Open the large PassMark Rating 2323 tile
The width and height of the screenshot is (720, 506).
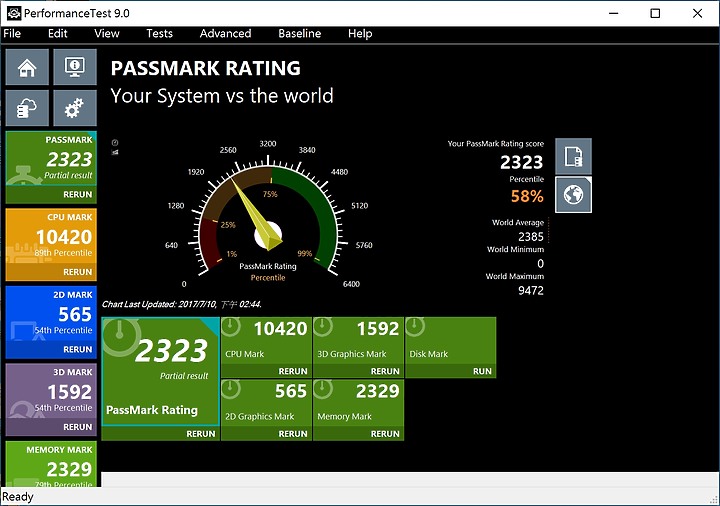point(160,372)
